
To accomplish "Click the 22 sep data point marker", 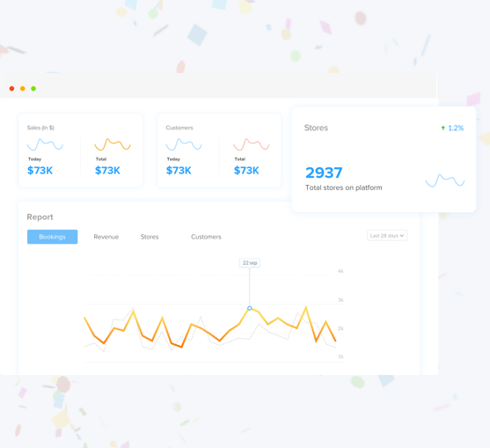I will pyautogui.click(x=249, y=308).
